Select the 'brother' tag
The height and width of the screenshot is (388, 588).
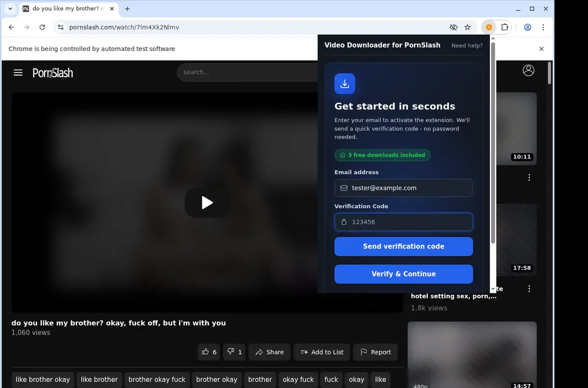[260, 380]
